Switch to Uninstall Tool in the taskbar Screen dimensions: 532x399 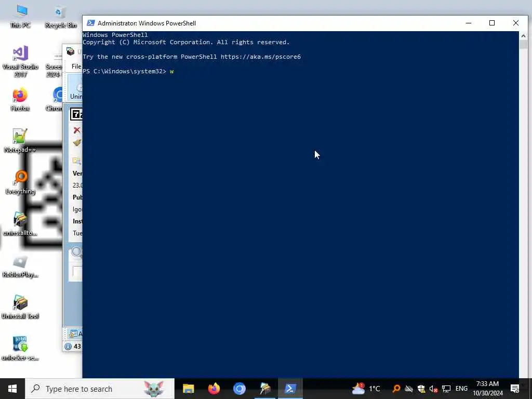(265, 389)
